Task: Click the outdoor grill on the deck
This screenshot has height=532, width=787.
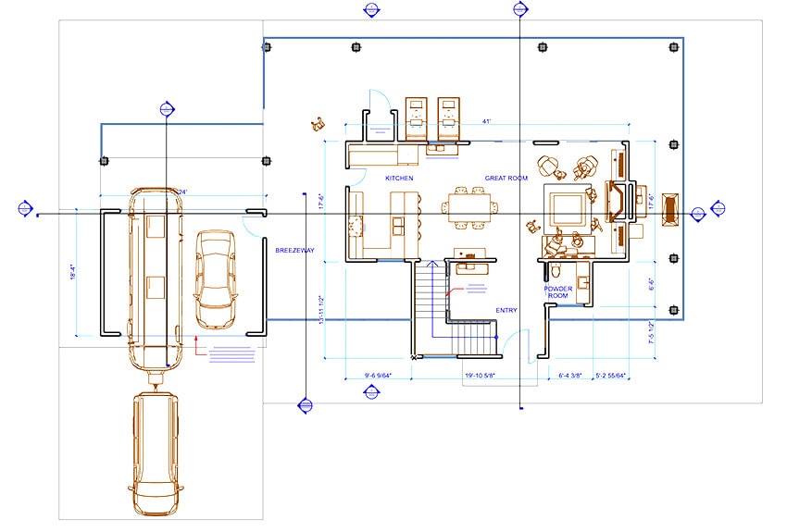Action: 670,210
